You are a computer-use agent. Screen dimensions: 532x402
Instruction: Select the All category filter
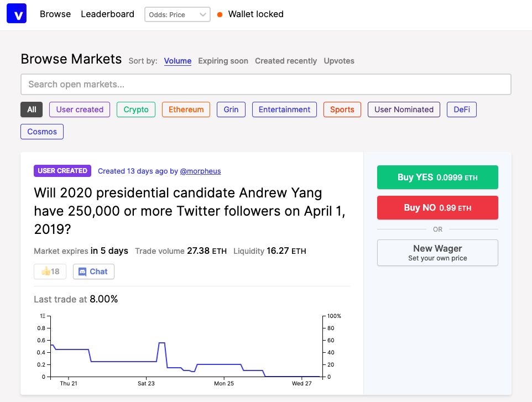coord(32,109)
